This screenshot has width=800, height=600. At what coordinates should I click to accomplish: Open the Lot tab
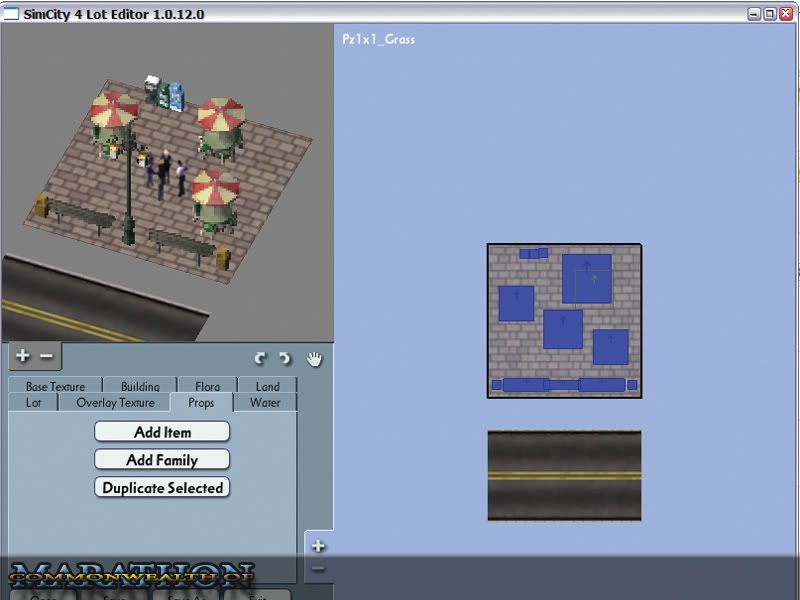click(x=33, y=403)
